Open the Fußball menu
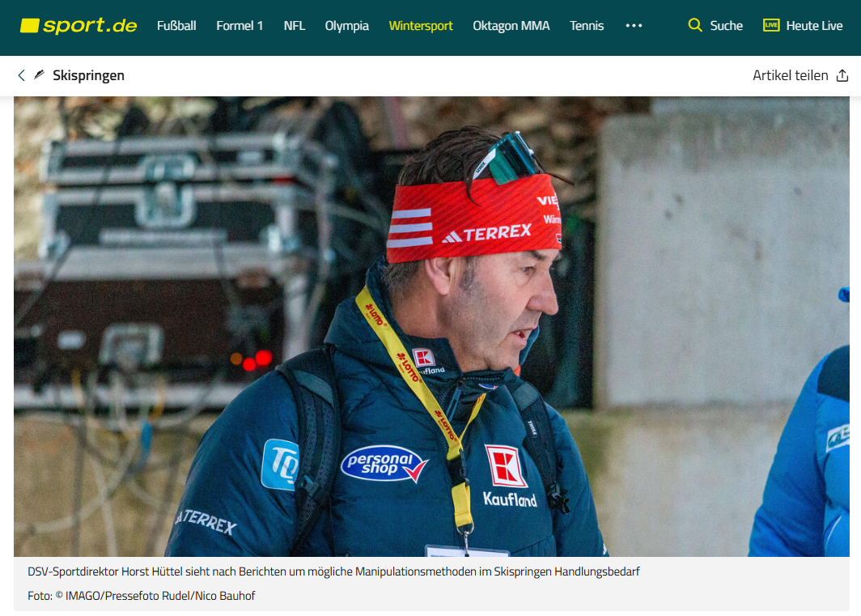 [176, 26]
